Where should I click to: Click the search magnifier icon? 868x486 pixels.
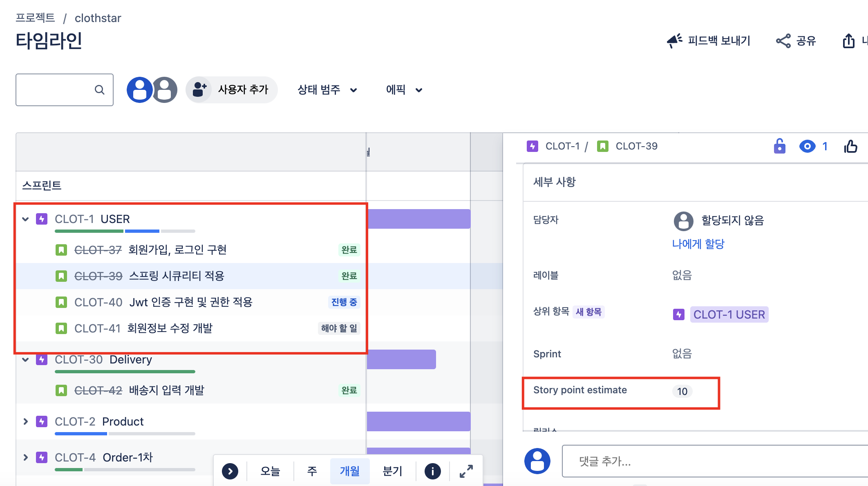[x=99, y=89]
